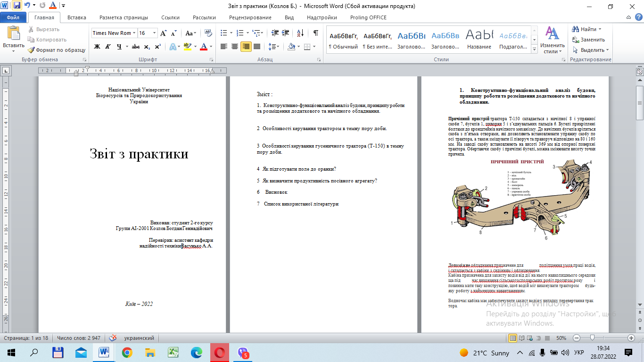Open the Change Styles (Изменить стили) dropdown
644x362 pixels.
552,40
